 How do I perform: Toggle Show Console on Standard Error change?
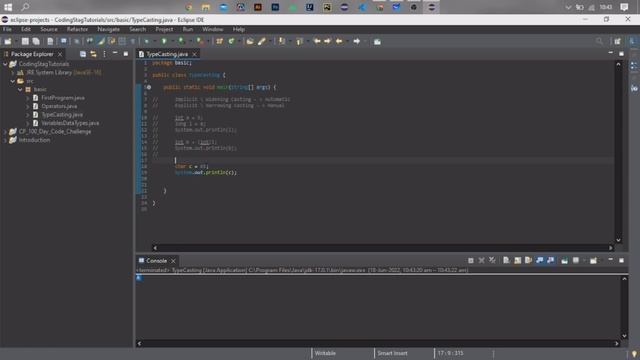550,260
